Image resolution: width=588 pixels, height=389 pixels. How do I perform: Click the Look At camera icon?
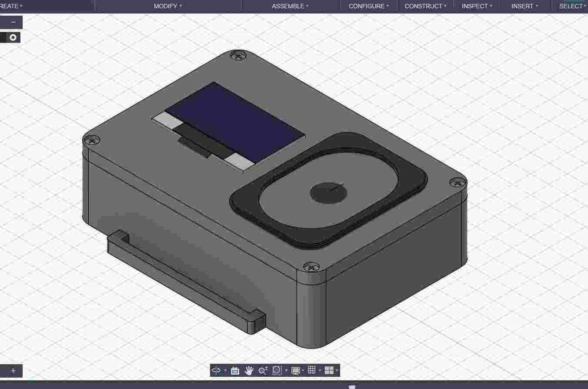(x=235, y=370)
